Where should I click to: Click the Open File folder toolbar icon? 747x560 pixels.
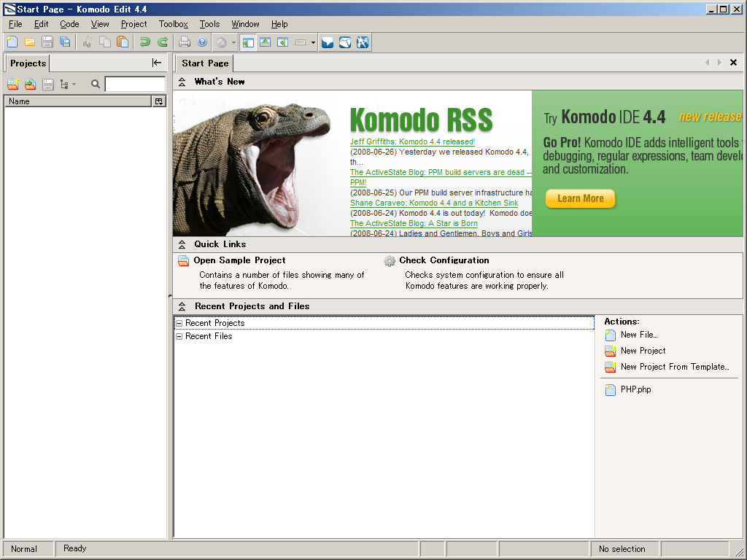point(29,42)
